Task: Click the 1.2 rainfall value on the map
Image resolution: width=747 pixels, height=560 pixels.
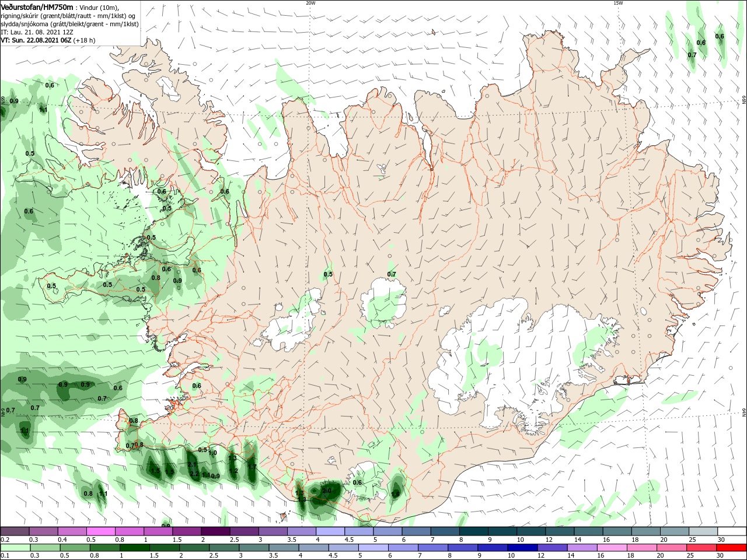Action: (233, 471)
